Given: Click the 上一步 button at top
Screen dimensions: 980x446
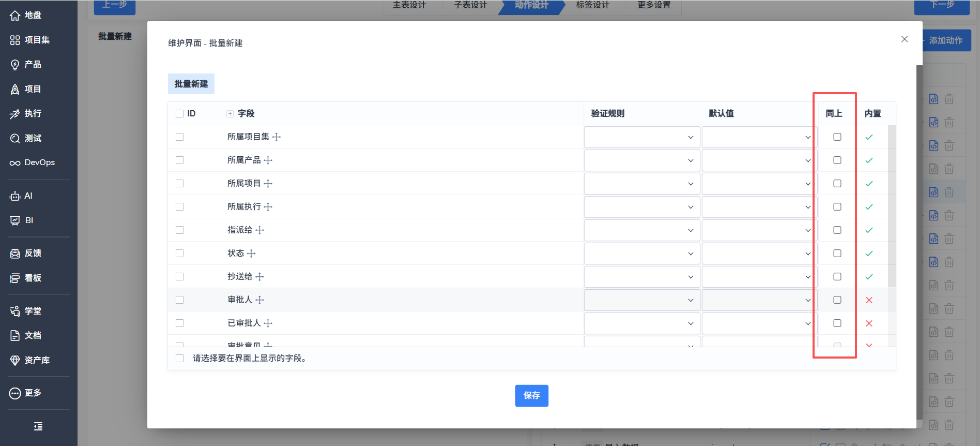Looking at the screenshot, I should point(115,6).
